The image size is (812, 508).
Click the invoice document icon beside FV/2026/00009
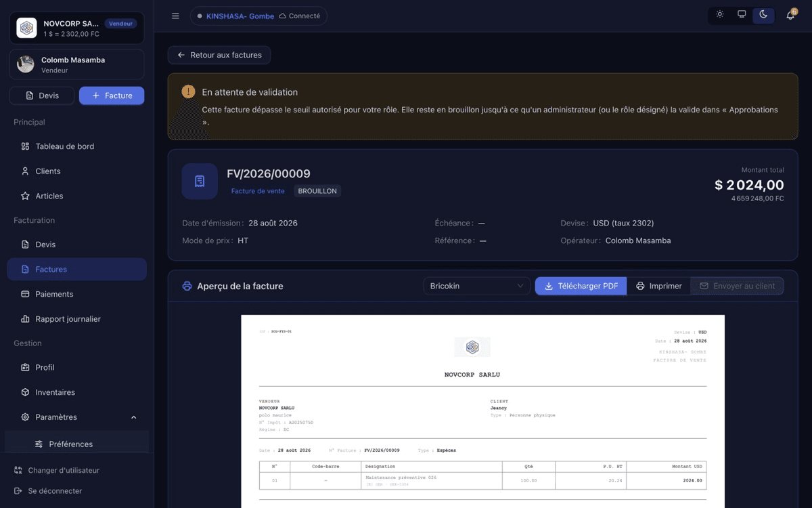point(200,181)
